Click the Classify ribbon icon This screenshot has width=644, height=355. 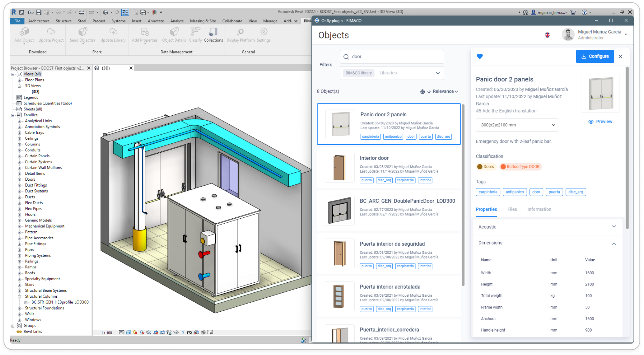click(195, 32)
